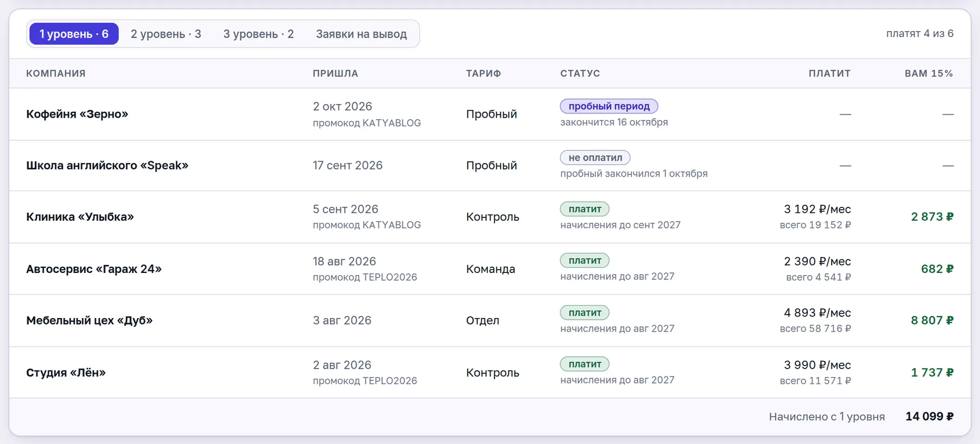Click promo code under "2 авг 2026"
Viewport: 980px width, 444px height.
[365, 381]
